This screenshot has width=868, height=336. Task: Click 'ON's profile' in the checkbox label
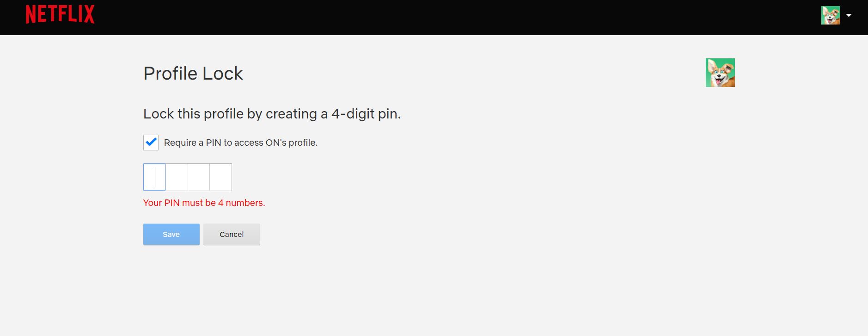(291, 143)
